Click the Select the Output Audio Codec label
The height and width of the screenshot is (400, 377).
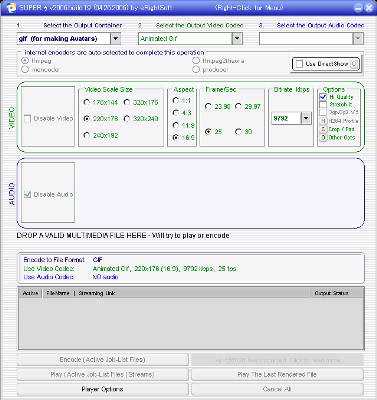[x=320, y=25]
